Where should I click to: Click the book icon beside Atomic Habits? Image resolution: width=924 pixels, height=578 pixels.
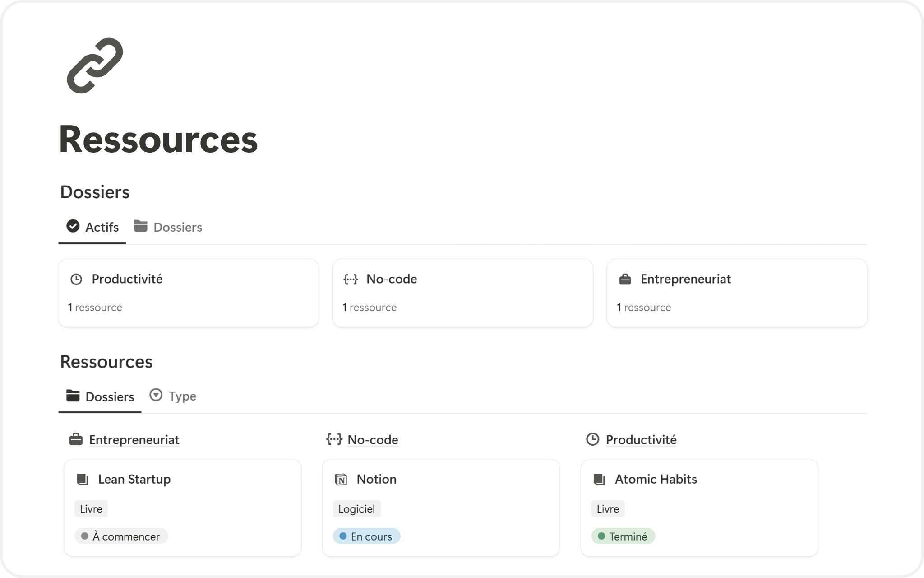[599, 480]
